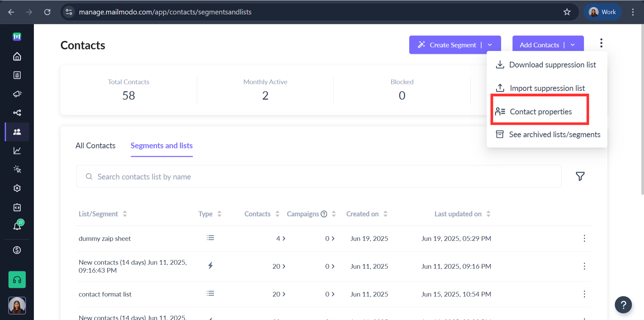Open 0 campaigns for contact format list
Screen dimensions: 644x320
click(x=330, y=294)
